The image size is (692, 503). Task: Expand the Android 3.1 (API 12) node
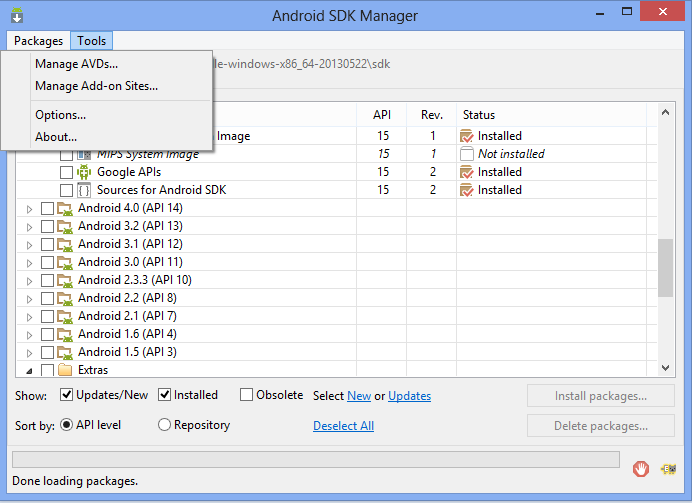[30, 245]
